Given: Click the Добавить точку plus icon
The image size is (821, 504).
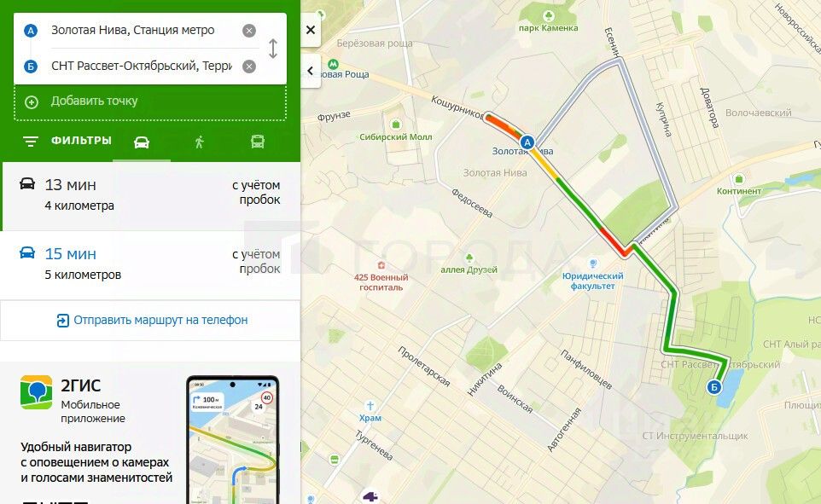Looking at the screenshot, I should coord(32,102).
